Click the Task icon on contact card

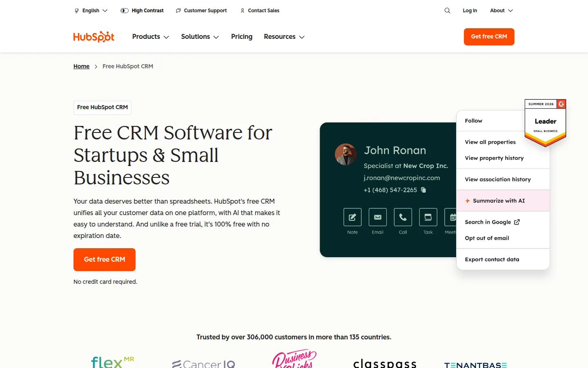click(428, 217)
